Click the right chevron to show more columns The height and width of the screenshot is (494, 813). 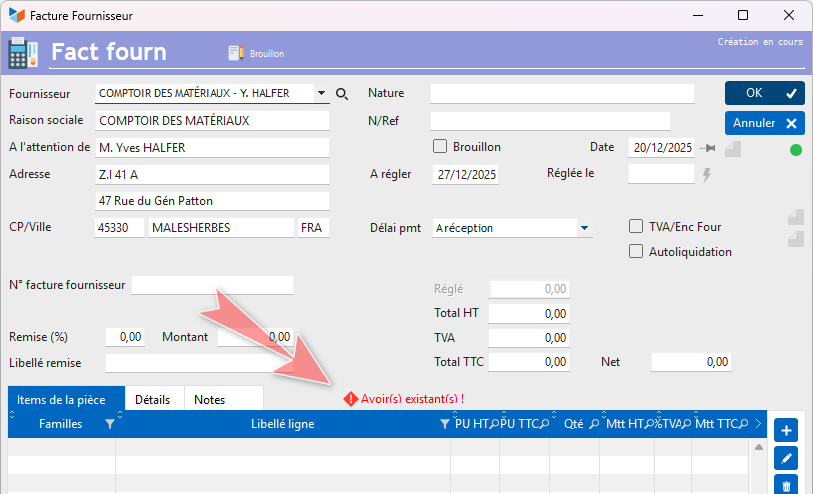pos(758,424)
